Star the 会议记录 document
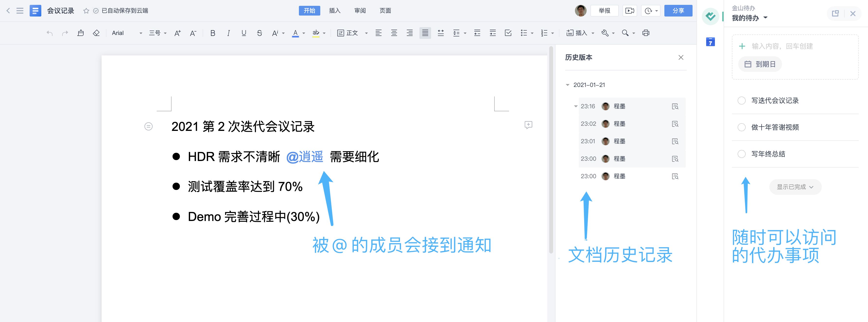 [x=86, y=11]
